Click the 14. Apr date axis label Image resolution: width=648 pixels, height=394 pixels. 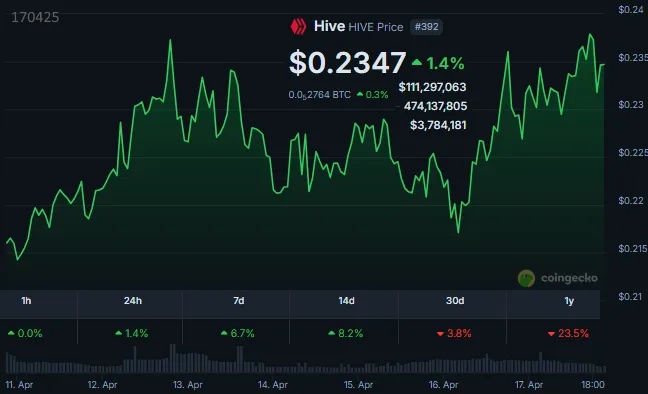click(273, 385)
